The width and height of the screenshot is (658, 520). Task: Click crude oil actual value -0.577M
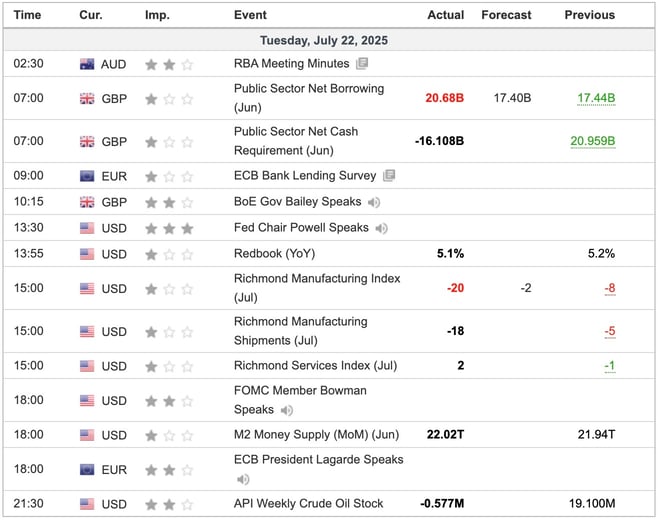click(x=442, y=504)
